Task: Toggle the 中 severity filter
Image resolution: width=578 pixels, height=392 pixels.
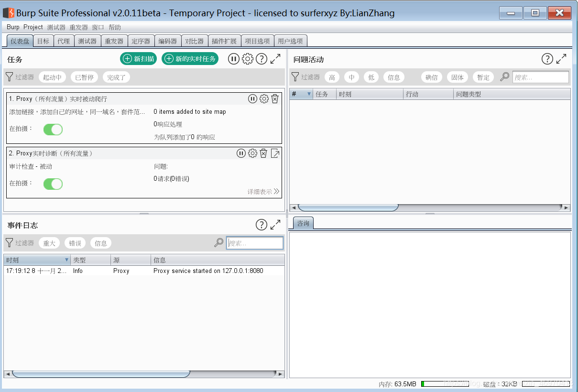Action: pos(352,77)
